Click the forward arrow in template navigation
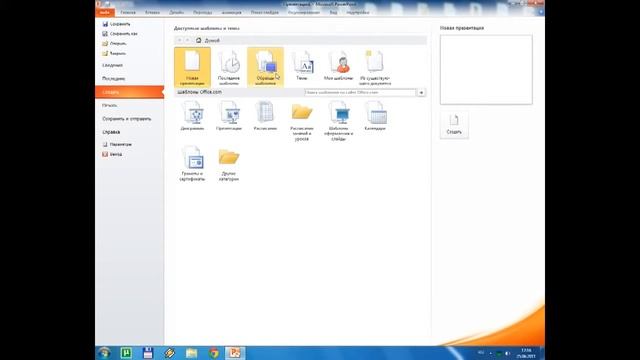The image size is (640, 360). 187,40
